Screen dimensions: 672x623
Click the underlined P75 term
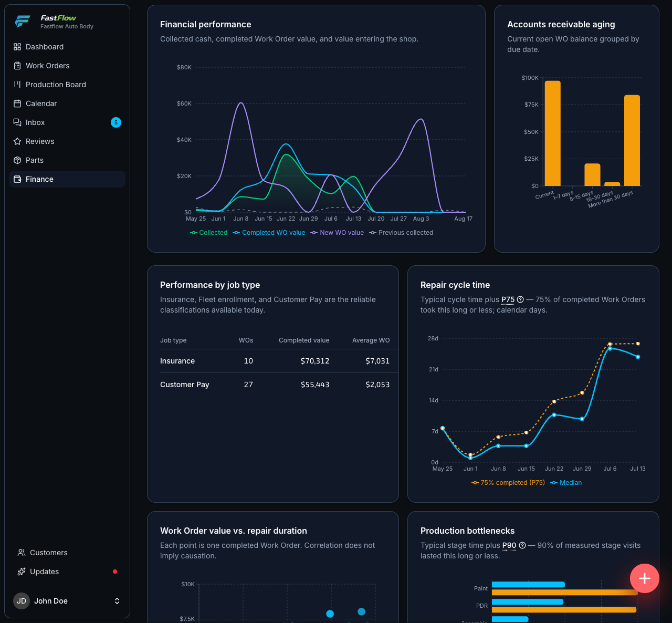(x=508, y=299)
